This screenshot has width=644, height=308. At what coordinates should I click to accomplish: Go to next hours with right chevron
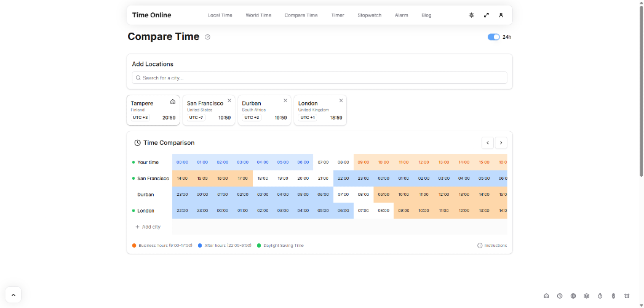pyautogui.click(x=501, y=143)
